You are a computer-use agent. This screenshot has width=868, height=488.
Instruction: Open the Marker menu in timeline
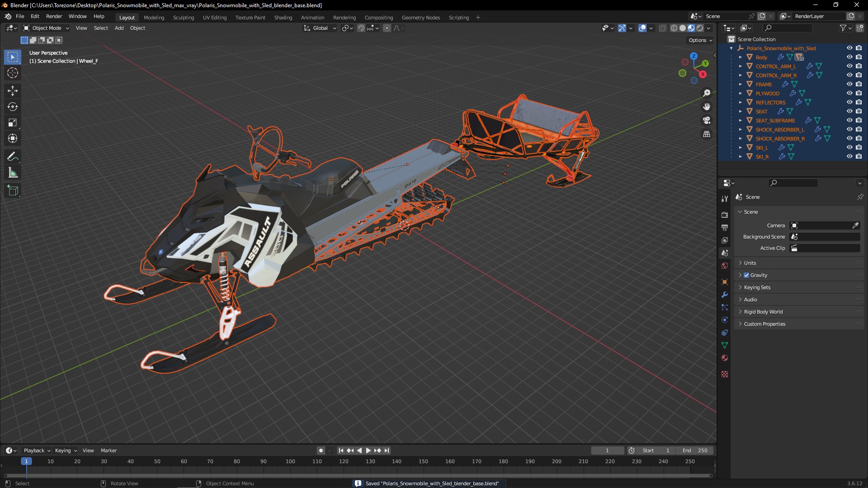pyautogui.click(x=108, y=450)
